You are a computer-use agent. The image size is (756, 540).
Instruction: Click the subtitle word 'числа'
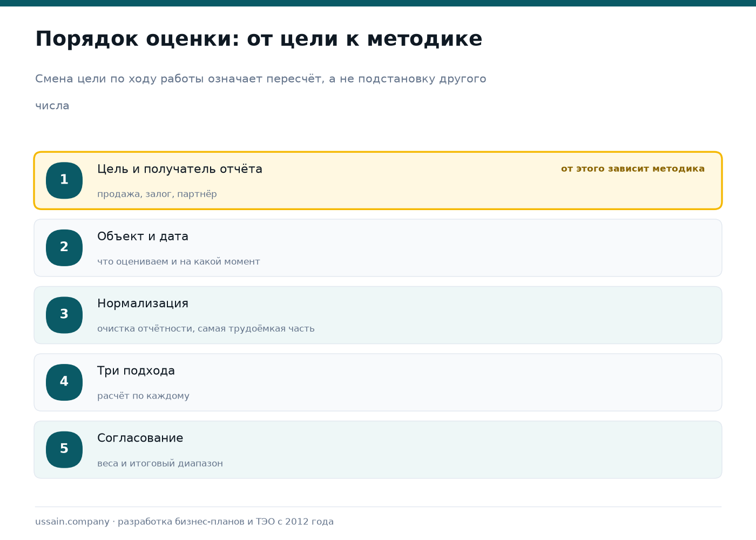(x=52, y=106)
